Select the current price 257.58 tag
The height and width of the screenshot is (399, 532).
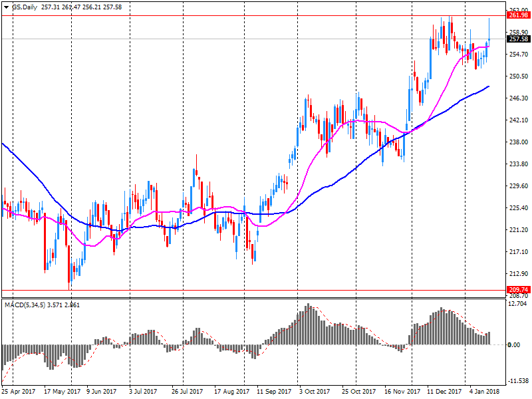tap(517, 39)
